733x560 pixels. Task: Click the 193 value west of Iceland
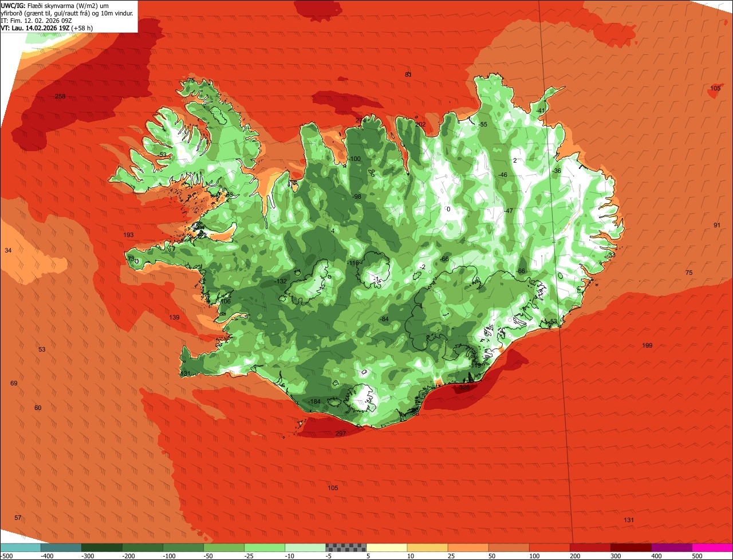[x=129, y=235]
